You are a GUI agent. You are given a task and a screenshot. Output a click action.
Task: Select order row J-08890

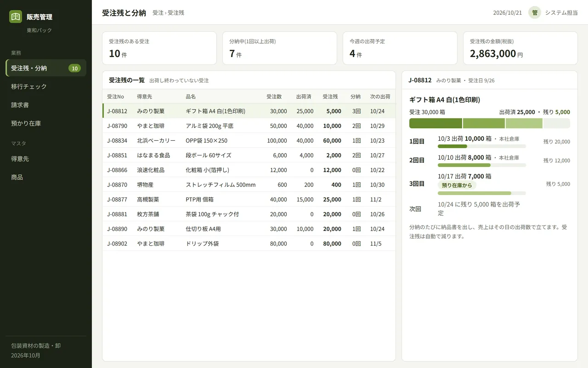point(249,229)
